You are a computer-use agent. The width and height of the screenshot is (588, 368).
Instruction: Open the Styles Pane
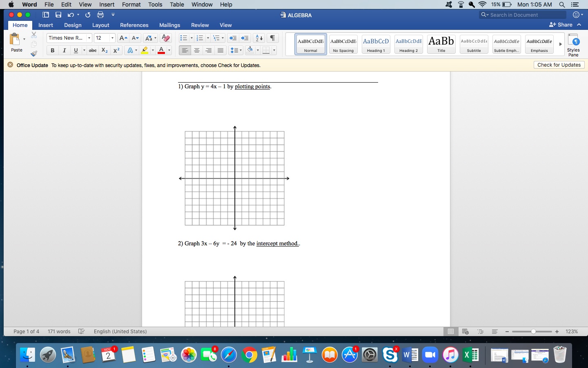click(573, 45)
